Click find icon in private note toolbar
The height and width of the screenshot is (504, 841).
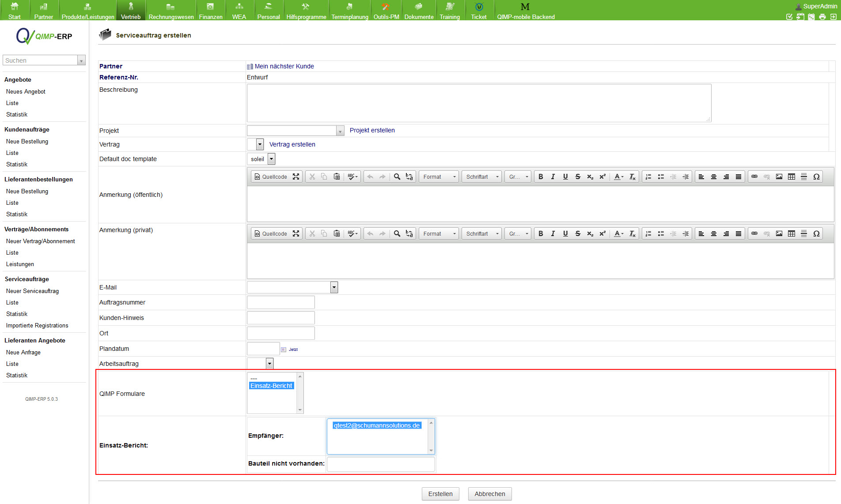(397, 233)
